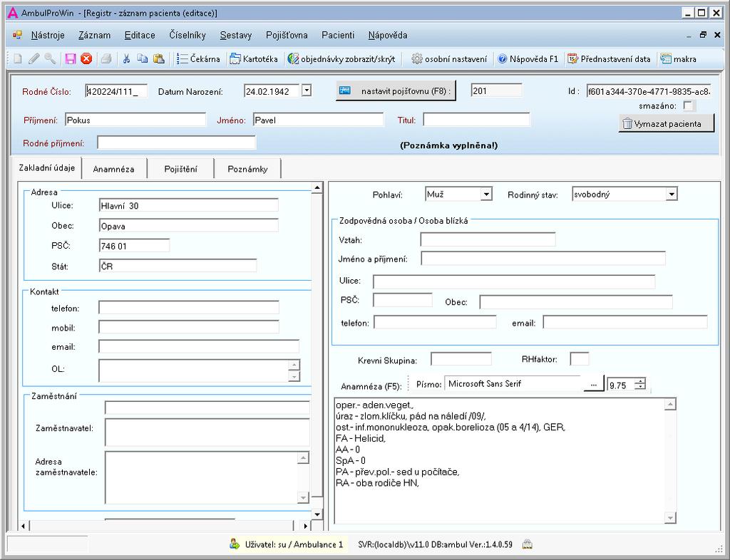Open the Datum Narození date picker arrow
This screenshot has height=560, width=730.
307,90
